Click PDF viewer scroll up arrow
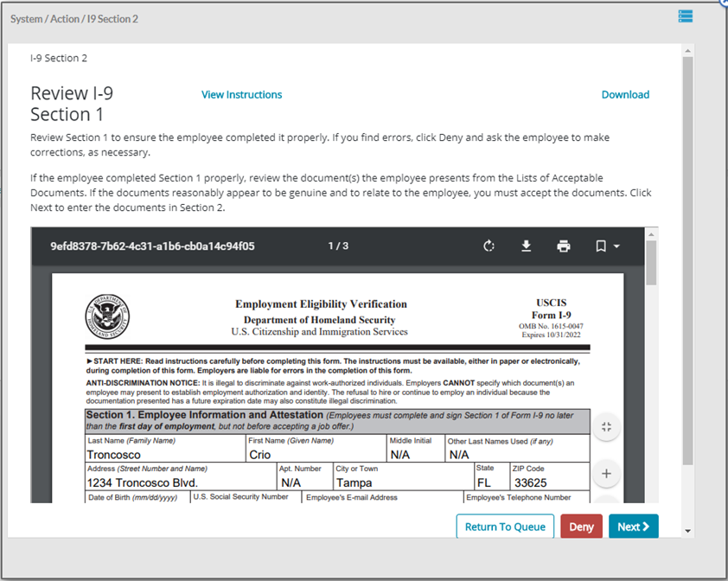The height and width of the screenshot is (581, 728). [651, 234]
